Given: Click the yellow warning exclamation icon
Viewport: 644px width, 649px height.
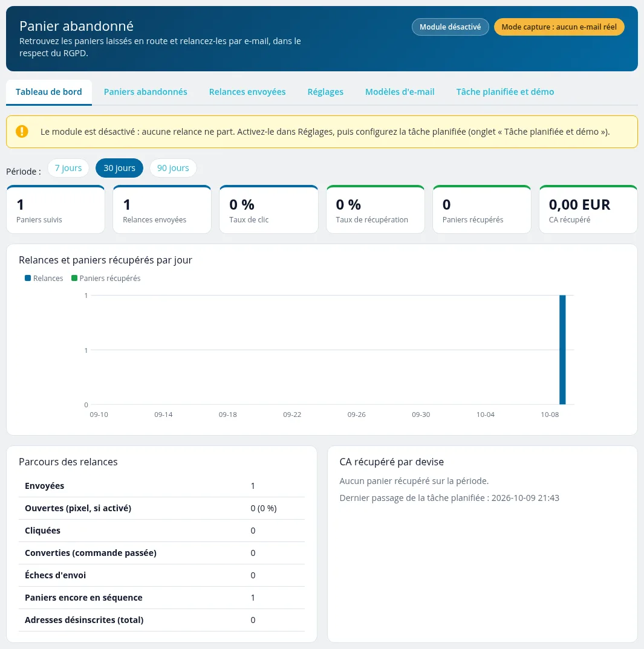Looking at the screenshot, I should (x=22, y=132).
